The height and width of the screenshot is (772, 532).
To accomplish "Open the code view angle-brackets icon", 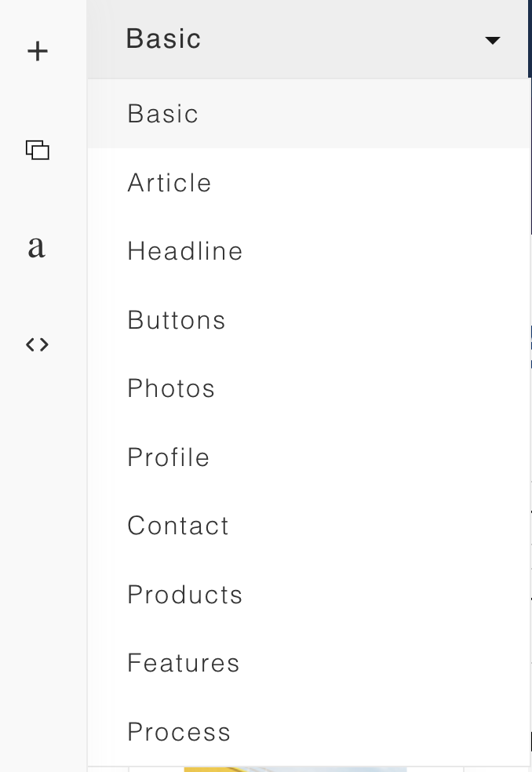I will click(38, 344).
